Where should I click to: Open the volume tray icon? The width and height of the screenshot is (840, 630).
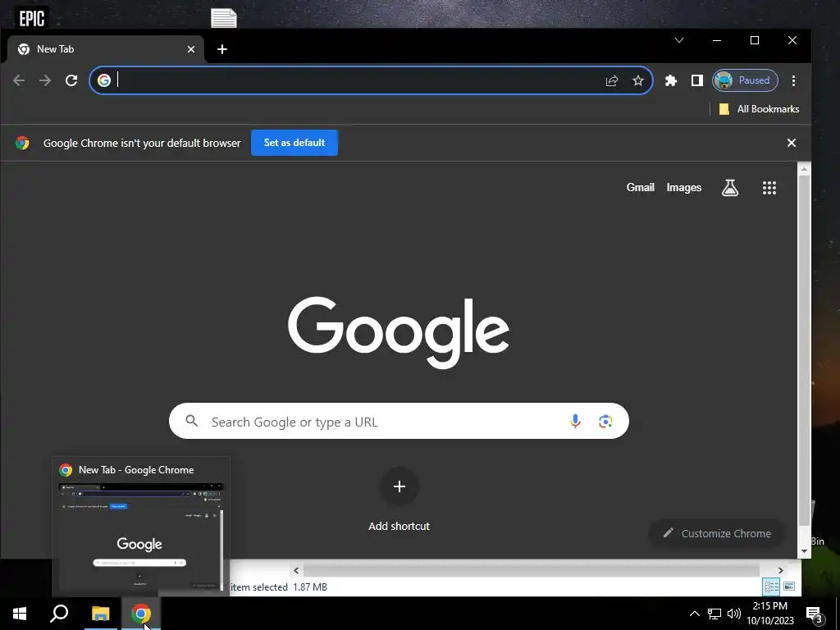point(733,614)
